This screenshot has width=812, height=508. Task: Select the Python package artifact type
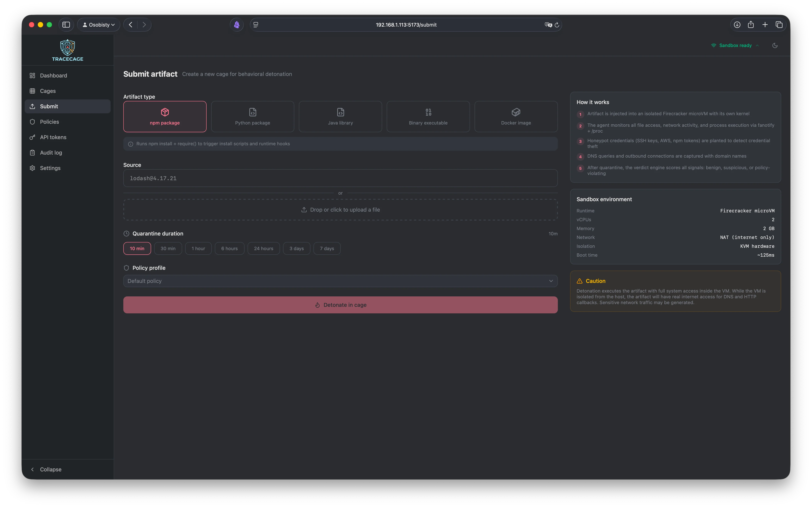[252, 116]
